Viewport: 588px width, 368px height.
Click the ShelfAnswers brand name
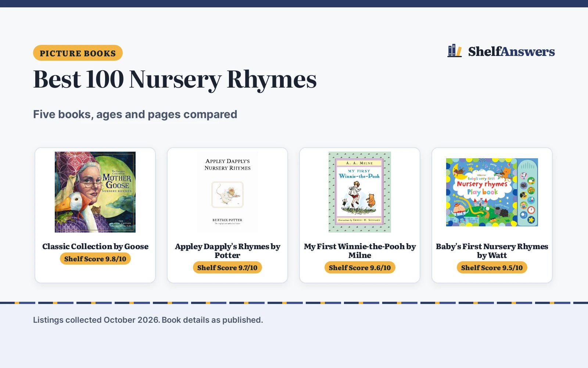pyautogui.click(x=511, y=52)
